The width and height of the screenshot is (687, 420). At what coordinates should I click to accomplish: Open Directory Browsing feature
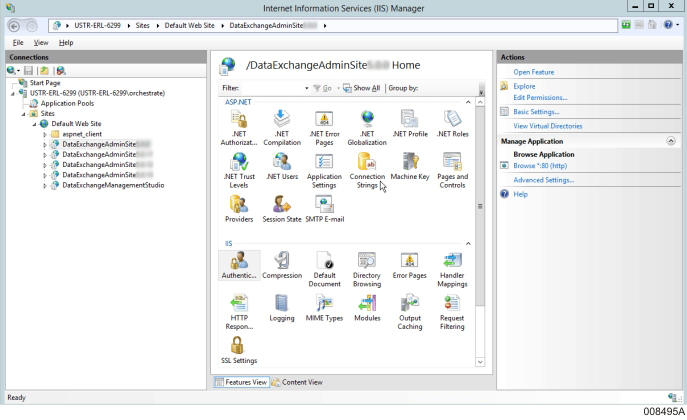(x=367, y=269)
